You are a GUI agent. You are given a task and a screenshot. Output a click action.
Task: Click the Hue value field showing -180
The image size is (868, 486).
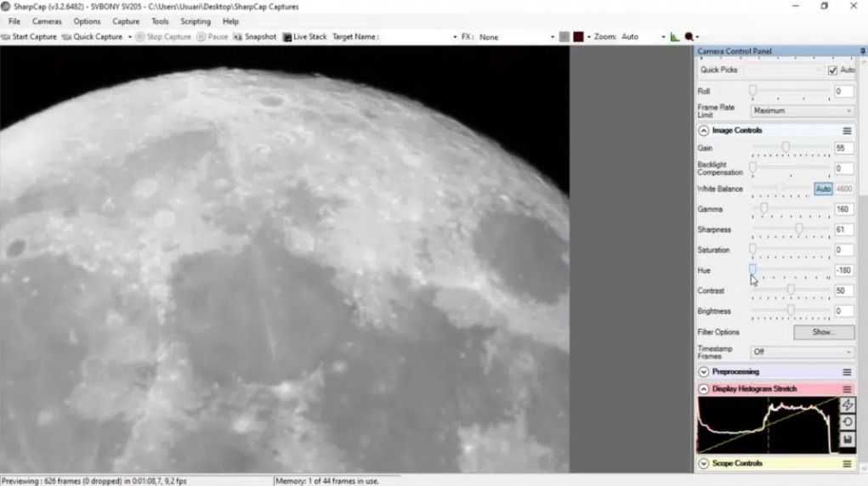843,271
